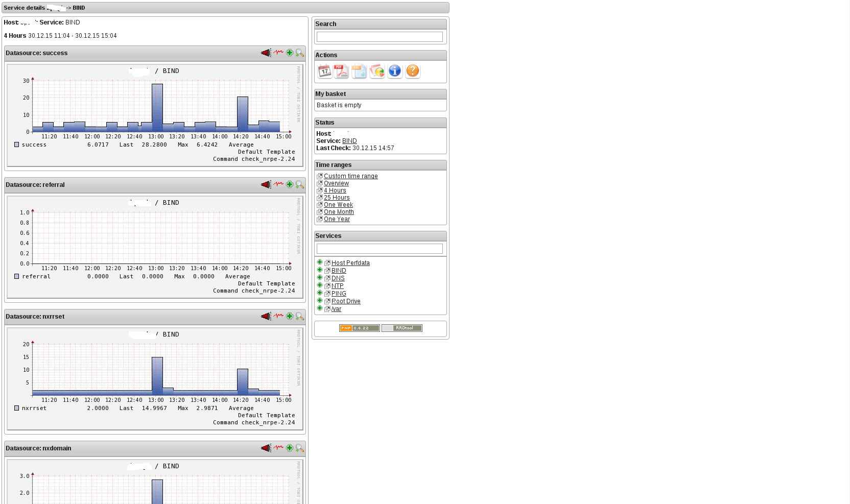Open the blue info icon
850x504 pixels.
tap(395, 71)
